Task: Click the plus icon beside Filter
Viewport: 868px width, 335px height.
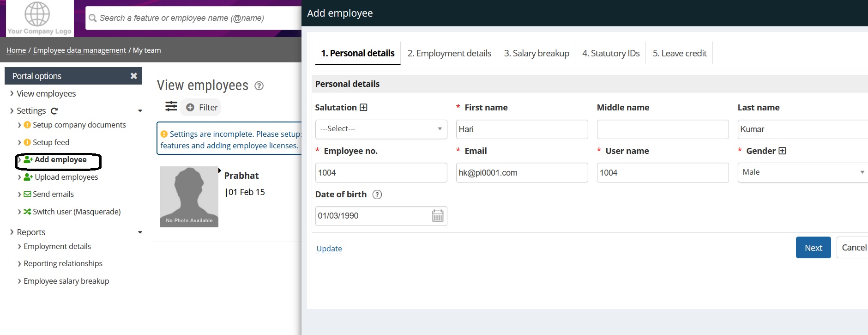Action: click(190, 107)
